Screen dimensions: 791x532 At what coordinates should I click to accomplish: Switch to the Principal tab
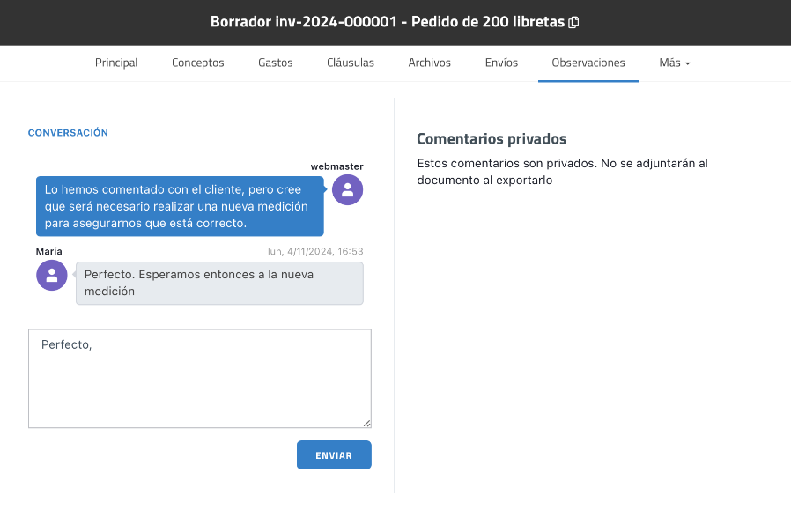(116, 63)
